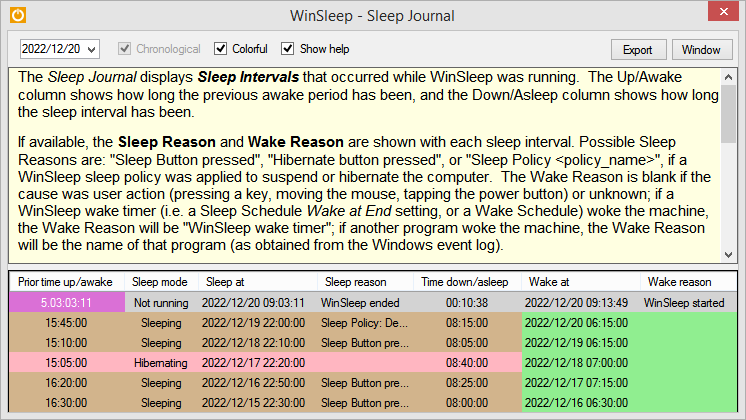
Task: Click the 08:25:00 time down cell
Action: click(x=467, y=382)
